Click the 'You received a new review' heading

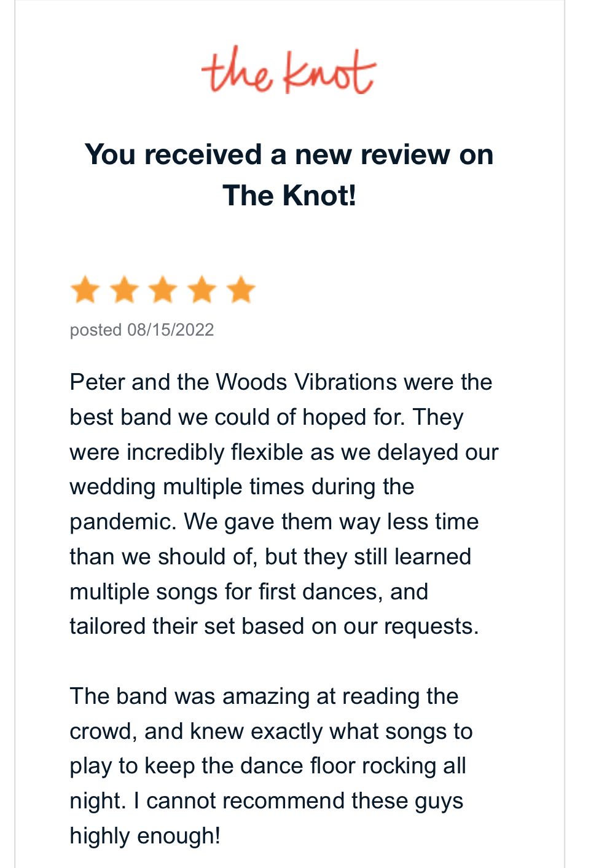[x=289, y=154]
